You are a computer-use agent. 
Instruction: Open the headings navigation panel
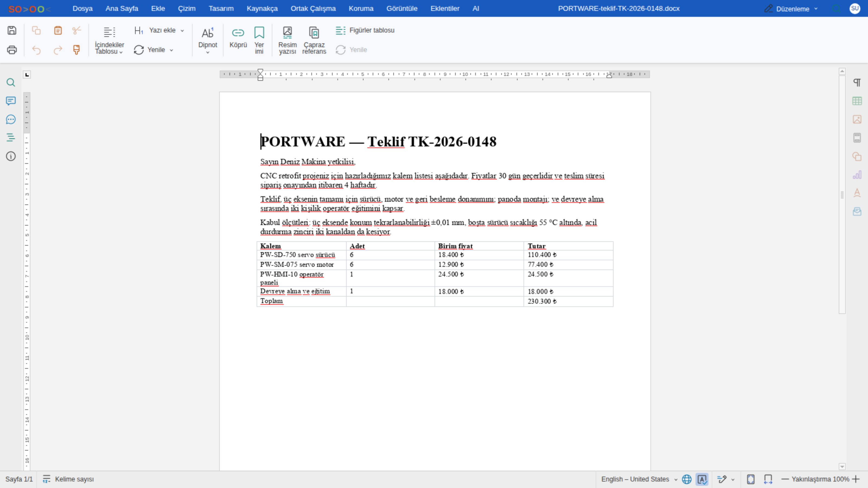tap(11, 137)
